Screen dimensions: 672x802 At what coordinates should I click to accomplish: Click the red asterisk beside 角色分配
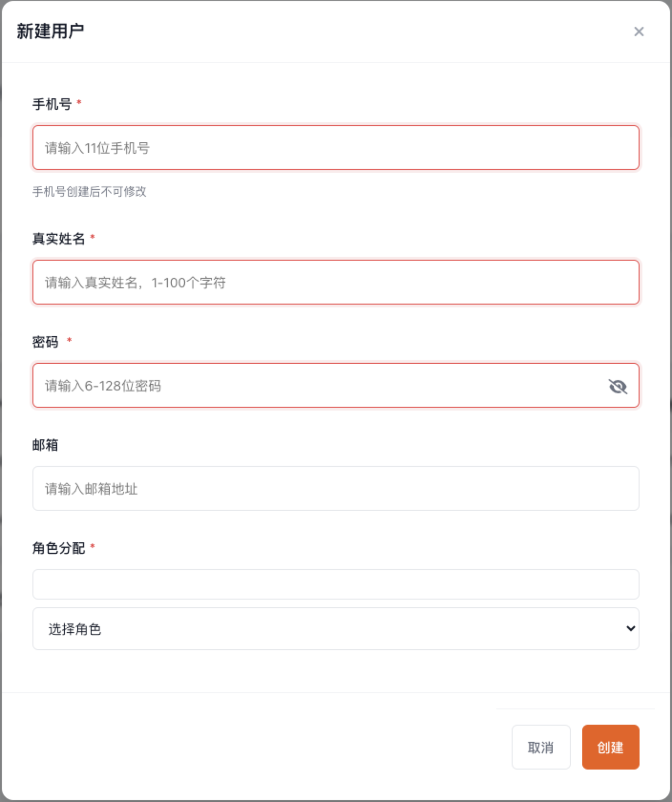click(93, 546)
